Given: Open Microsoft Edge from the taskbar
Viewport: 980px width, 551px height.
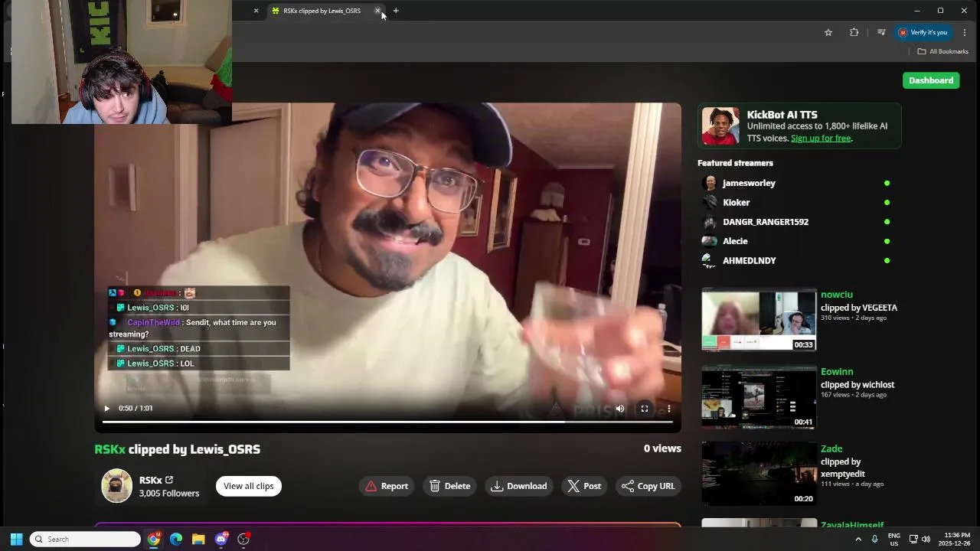Looking at the screenshot, I should tap(176, 540).
